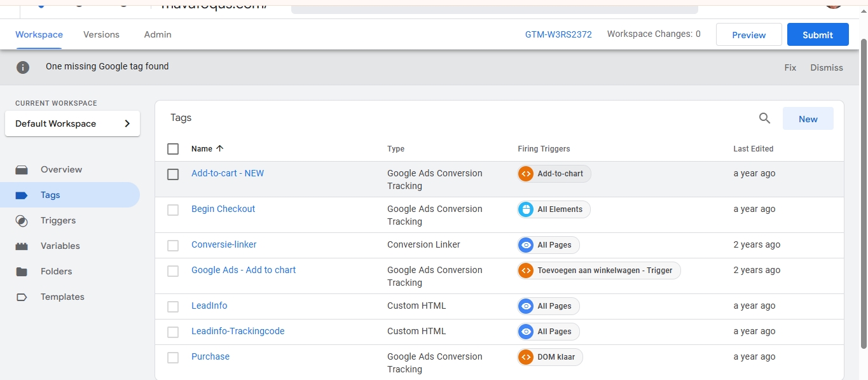The height and width of the screenshot is (380, 868).
Task: Tick the Conversie-linker tag checkbox
Action: coord(173,246)
